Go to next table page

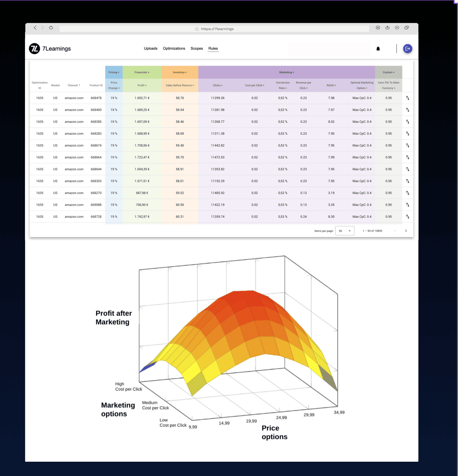click(406, 231)
